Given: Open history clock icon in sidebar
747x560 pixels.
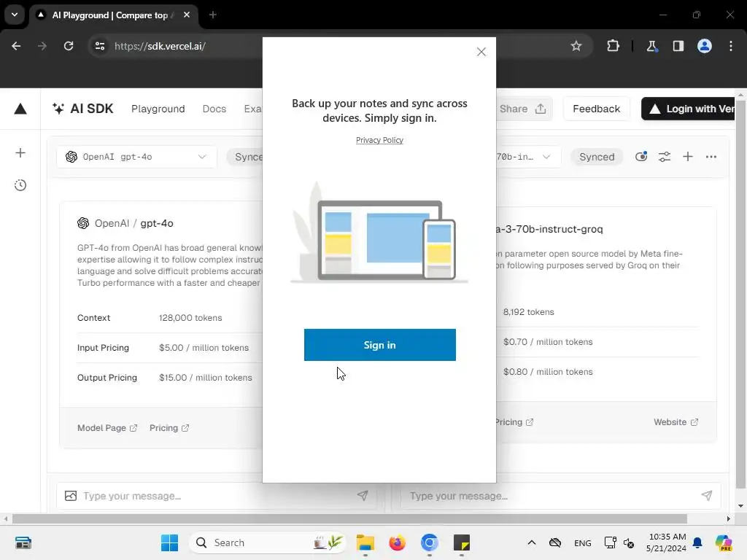Looking at the screenshot, I should [20, 185].
